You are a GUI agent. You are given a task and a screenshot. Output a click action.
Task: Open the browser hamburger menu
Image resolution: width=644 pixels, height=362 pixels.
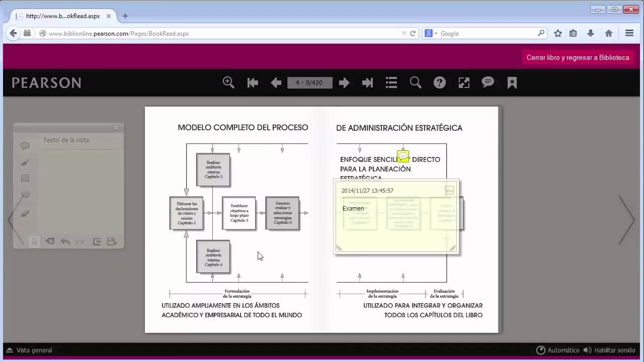(x=629, y=33)
